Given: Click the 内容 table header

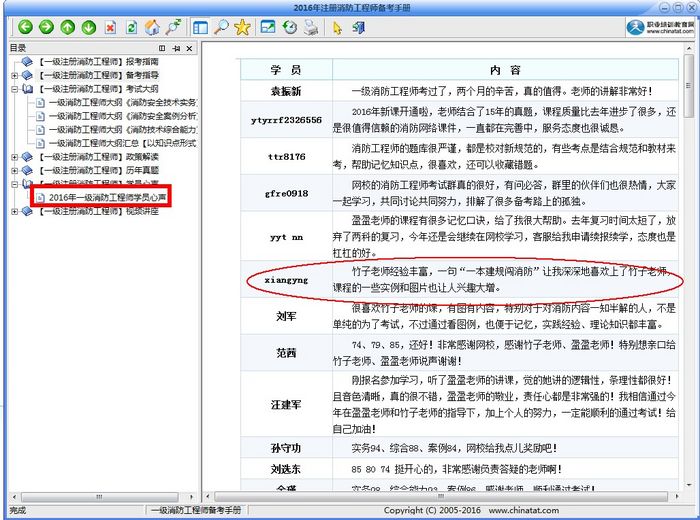Looking at the screenshot, I should click(x=505, y=70).
